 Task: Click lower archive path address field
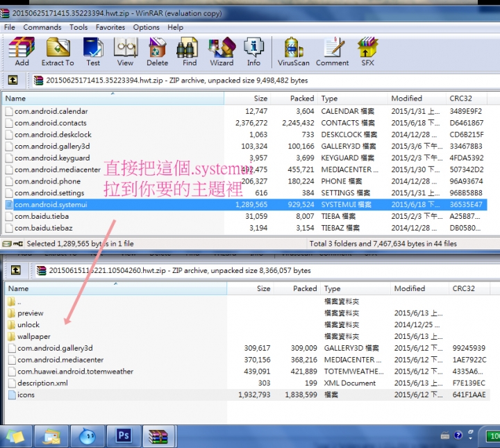pyautogui.click(x=267, y=270)
